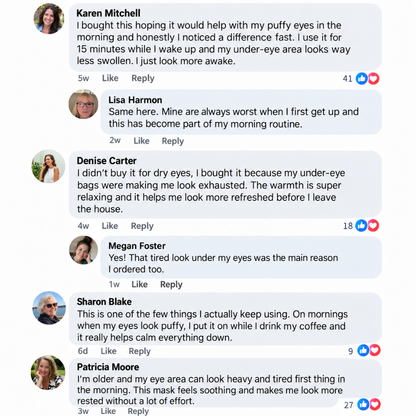Click thumbs-up reaction icon on Sharon Blake's comment
Screen dimensions: 416x416
(363, 350)
